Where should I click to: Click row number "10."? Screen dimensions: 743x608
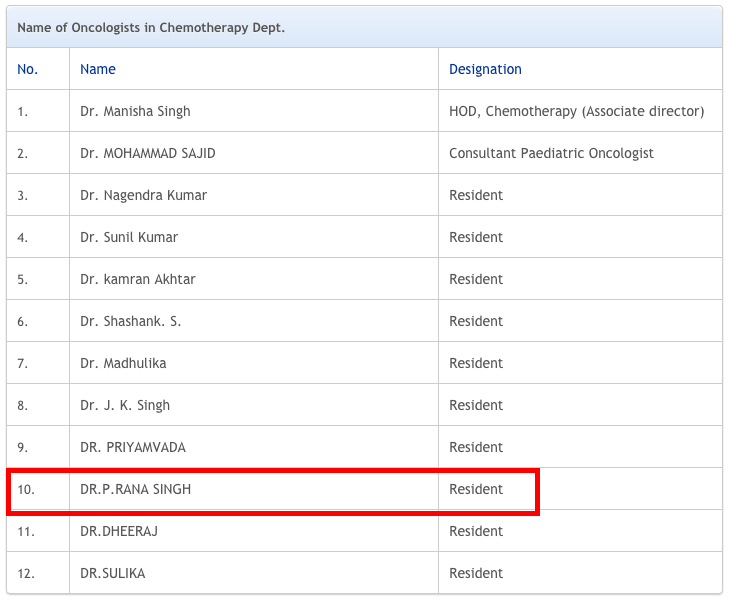(x=26, y=490)
